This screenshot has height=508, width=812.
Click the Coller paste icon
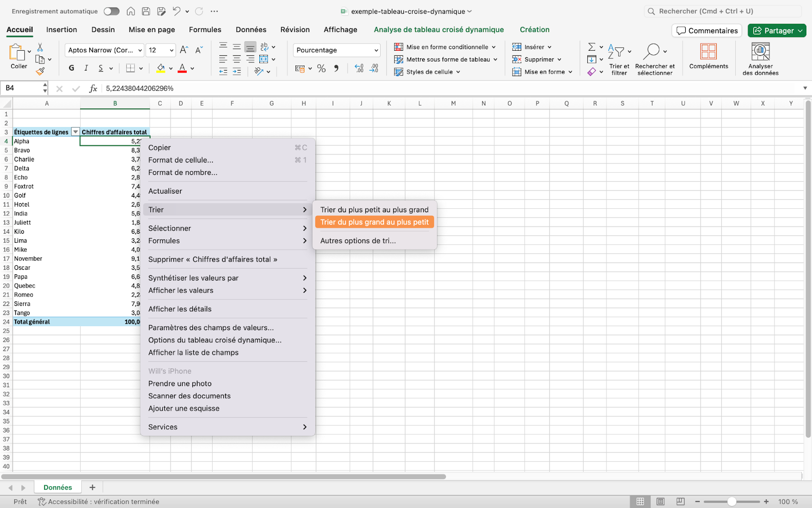point(18,52)
